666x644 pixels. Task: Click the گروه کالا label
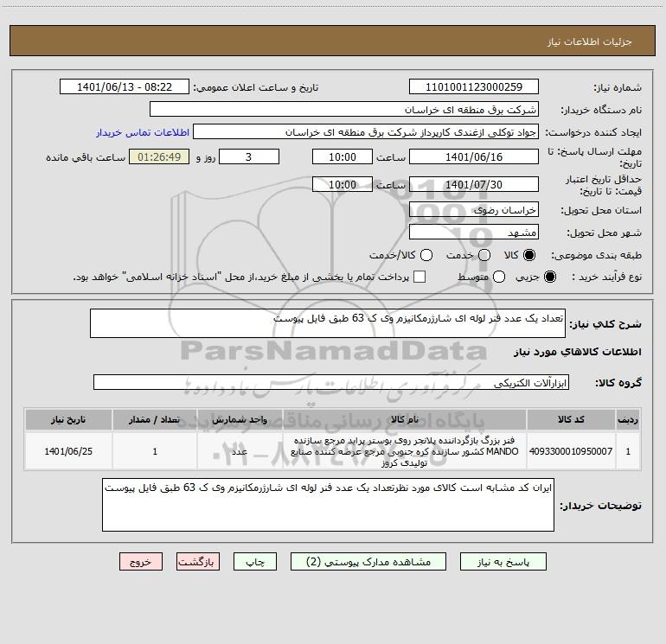[x=618, y=383]
